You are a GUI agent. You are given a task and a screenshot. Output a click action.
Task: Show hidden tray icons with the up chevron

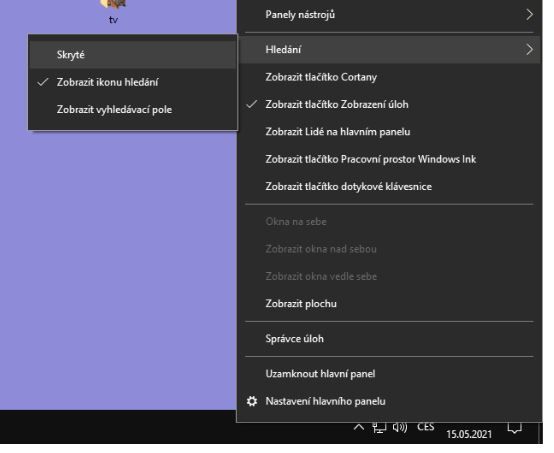click(x=359, y=428)
